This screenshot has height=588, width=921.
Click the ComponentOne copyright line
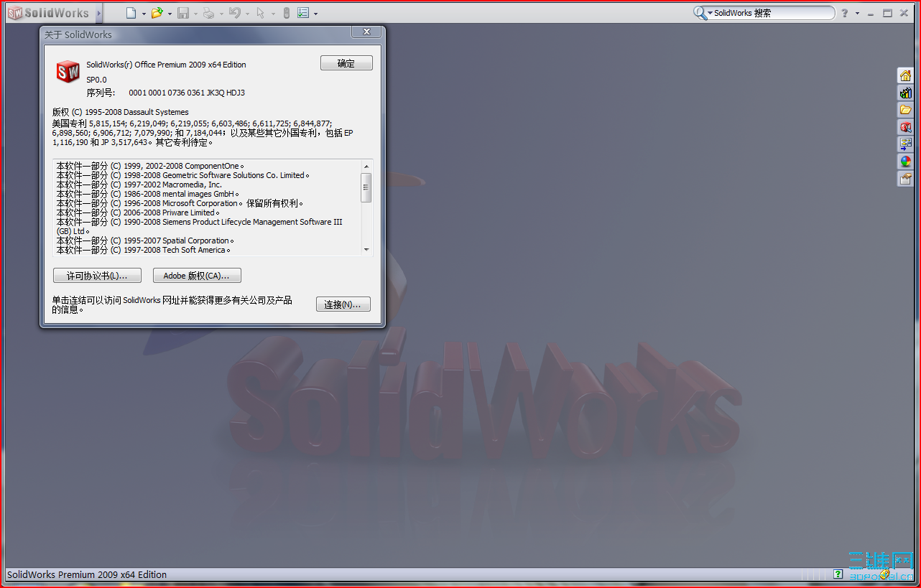pos(150,166)
